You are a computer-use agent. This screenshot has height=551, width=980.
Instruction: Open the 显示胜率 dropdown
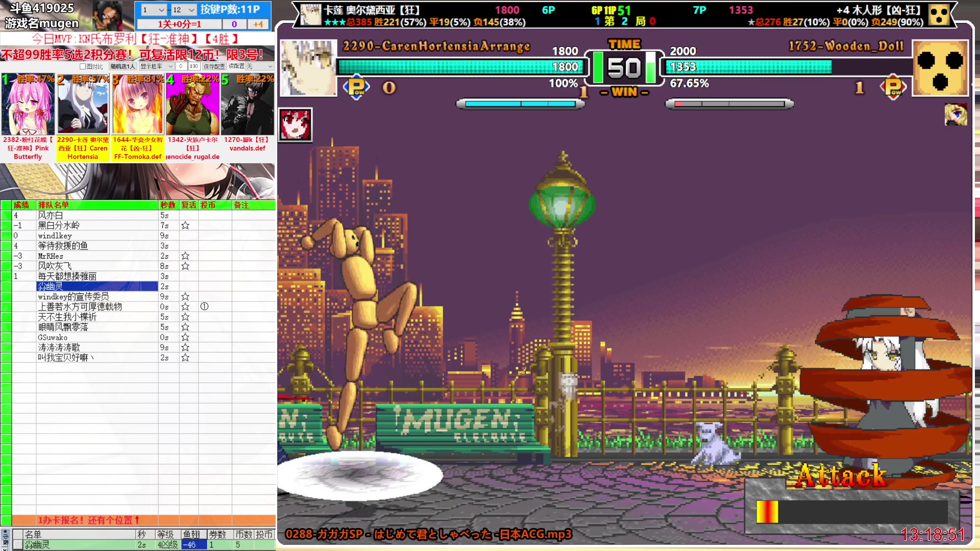click(157, 66)
